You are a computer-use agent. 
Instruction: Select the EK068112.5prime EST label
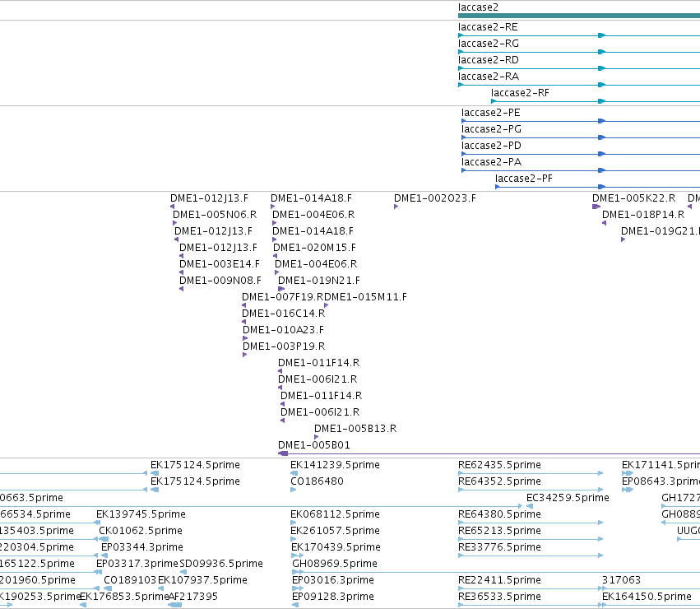(x=336, y=514)
